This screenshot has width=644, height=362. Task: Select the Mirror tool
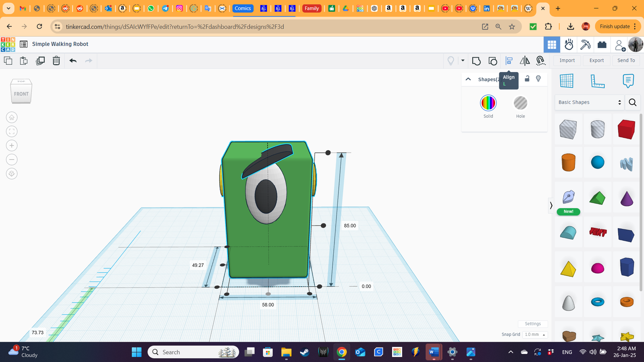(525, 61)
